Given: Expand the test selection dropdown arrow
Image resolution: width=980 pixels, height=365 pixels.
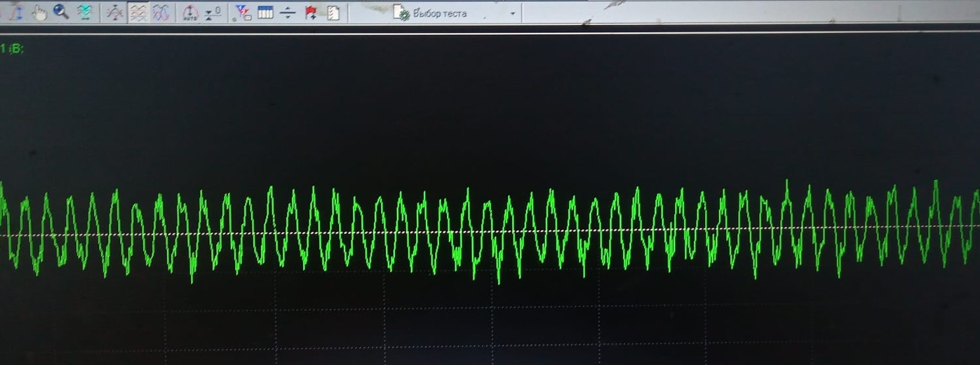Looking at the screenshot, I should coord(513,13).
